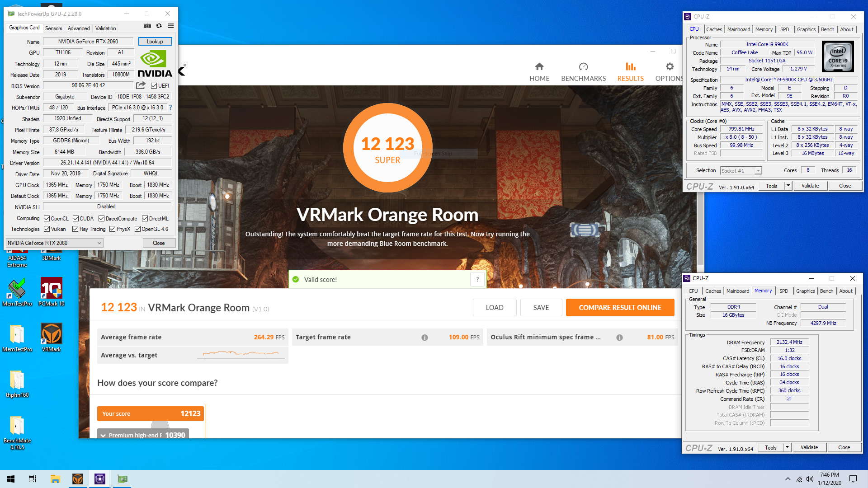Click the Average vs. target frame graph

point(241,355)
